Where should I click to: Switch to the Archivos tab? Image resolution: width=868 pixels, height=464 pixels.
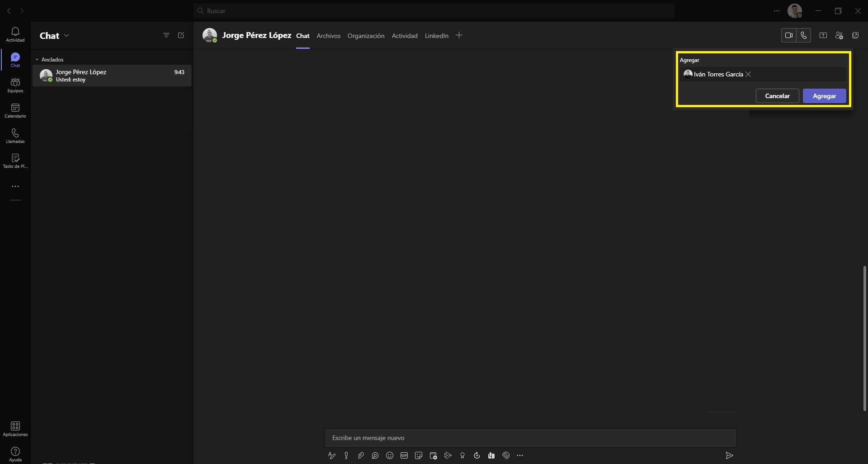328,36
